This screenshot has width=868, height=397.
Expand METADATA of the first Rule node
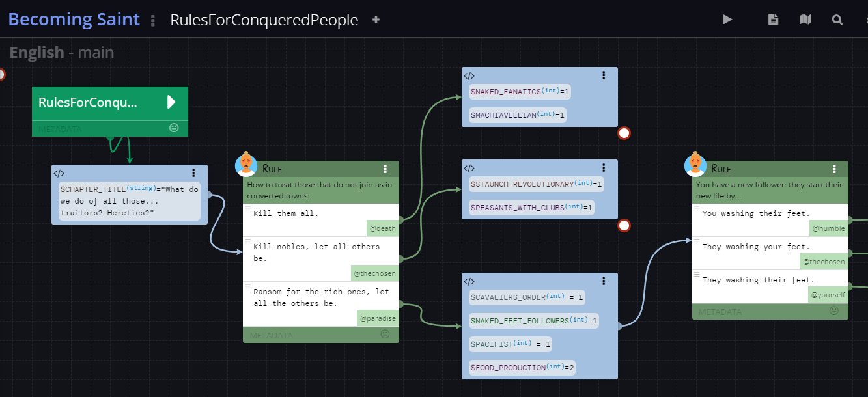pyautogui.click(x=272, y=335)
